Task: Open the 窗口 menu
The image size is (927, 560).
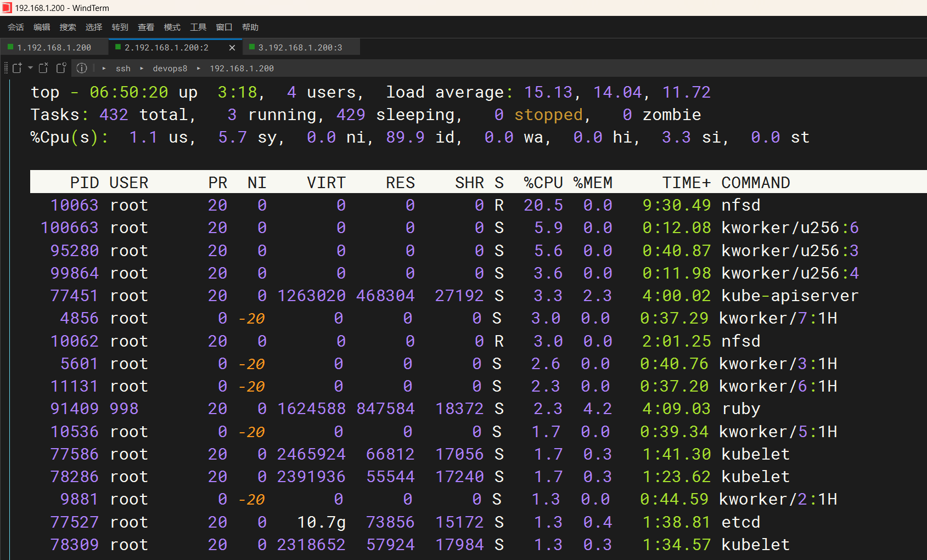Action: [224, 27]
